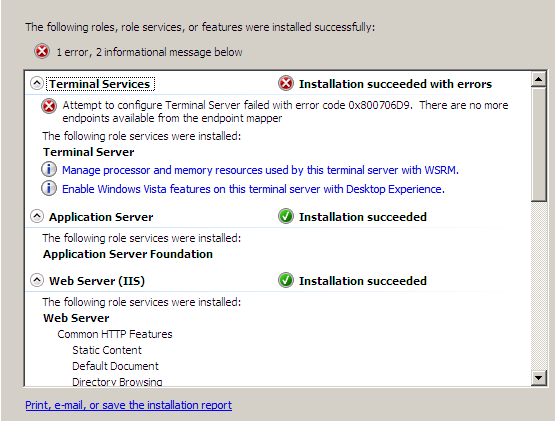The height and width of the screenshot is (421, 555).
Task: Collapse the Web Server (IIS) section
Action: (37, 280)
